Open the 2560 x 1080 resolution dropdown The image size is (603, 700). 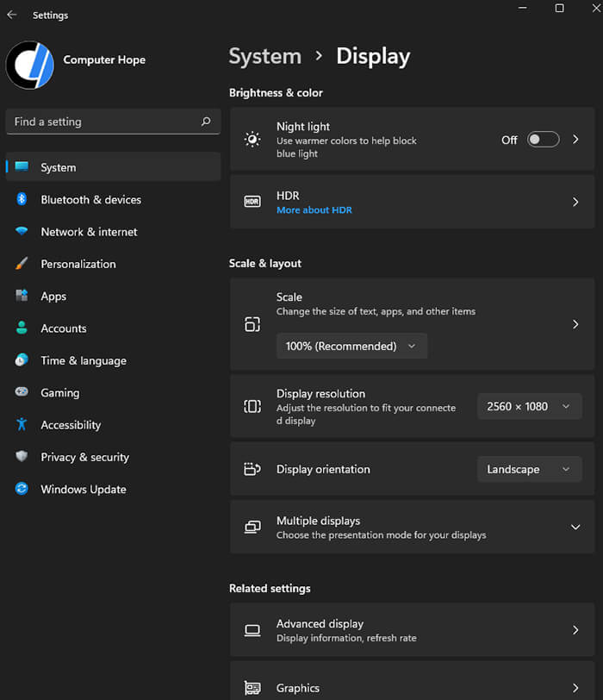[529, 406]
